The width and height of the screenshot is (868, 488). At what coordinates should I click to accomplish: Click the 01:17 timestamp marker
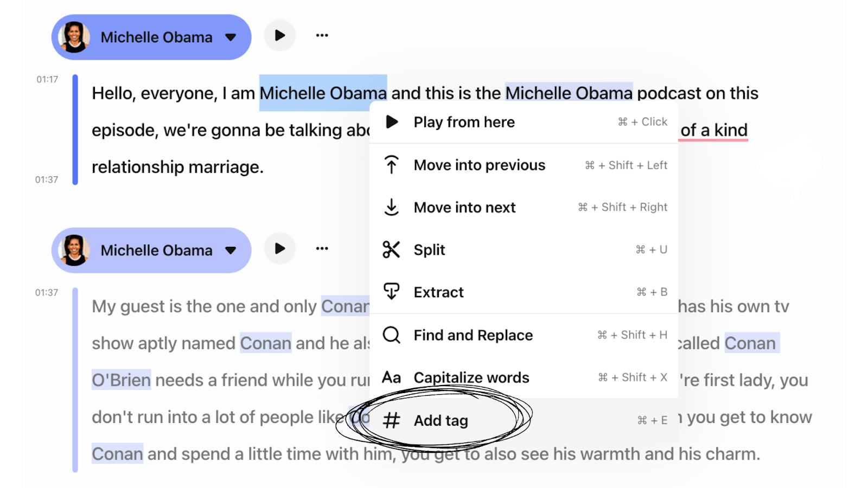47,80
